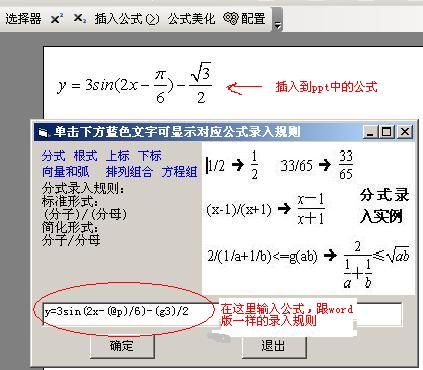Click into the formula input text box
This screenshot has height=370, width=423.
point(222,314)
